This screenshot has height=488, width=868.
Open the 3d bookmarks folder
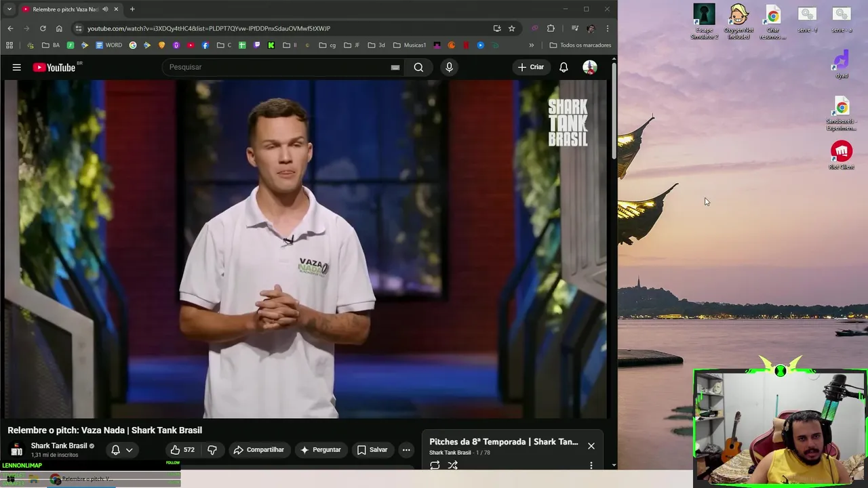click(376, 45)
